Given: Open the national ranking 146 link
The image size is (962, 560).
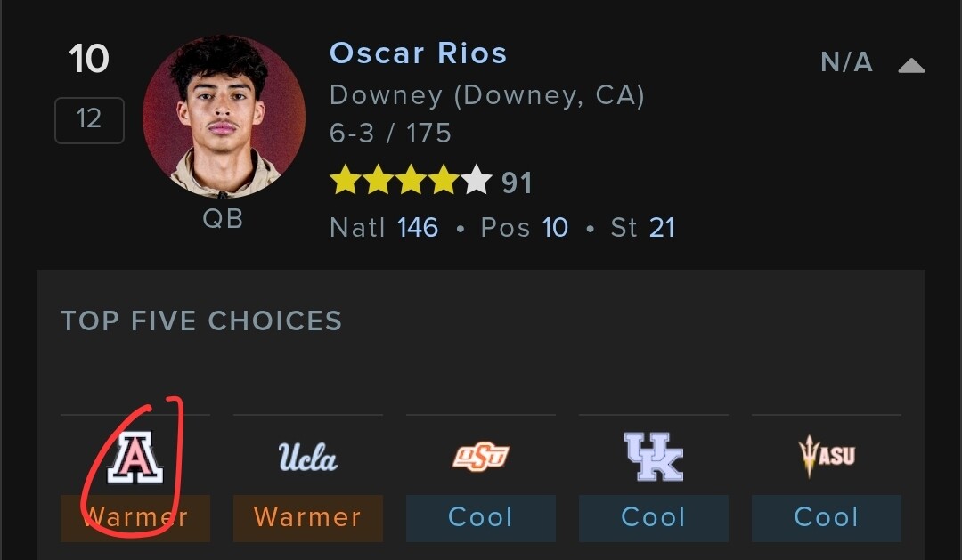Looking at the screenshot, I should [x=418, y=228].
